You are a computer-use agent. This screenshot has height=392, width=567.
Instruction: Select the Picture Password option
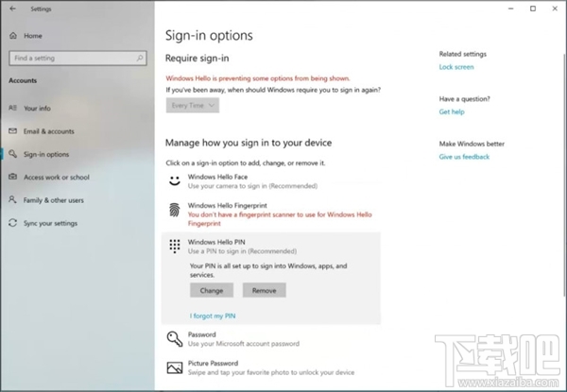[x=271, y=367]
